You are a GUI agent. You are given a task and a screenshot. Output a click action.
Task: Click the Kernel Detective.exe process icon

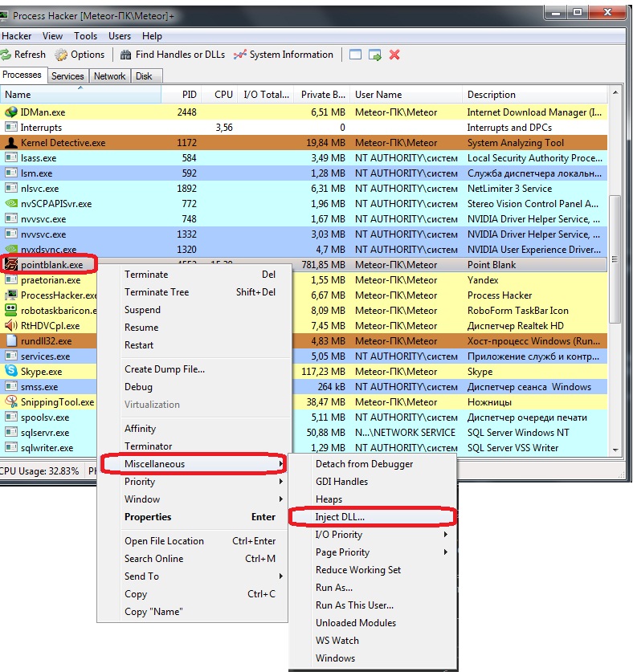tap(11, 143)
